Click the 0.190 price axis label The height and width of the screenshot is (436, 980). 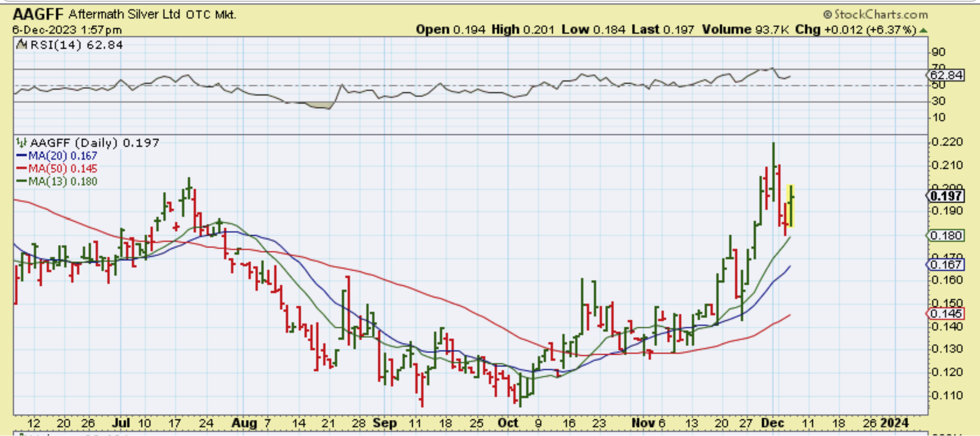coord(947,211)
